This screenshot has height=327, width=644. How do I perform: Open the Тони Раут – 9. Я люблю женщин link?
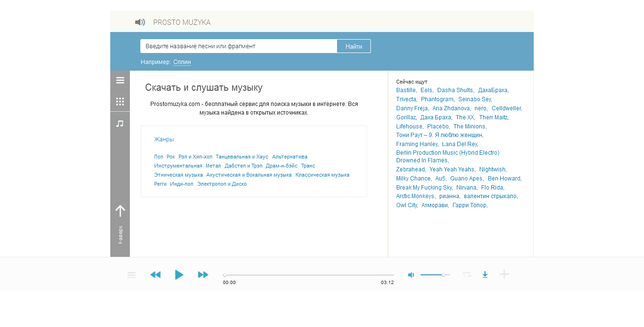pos(439,135)
